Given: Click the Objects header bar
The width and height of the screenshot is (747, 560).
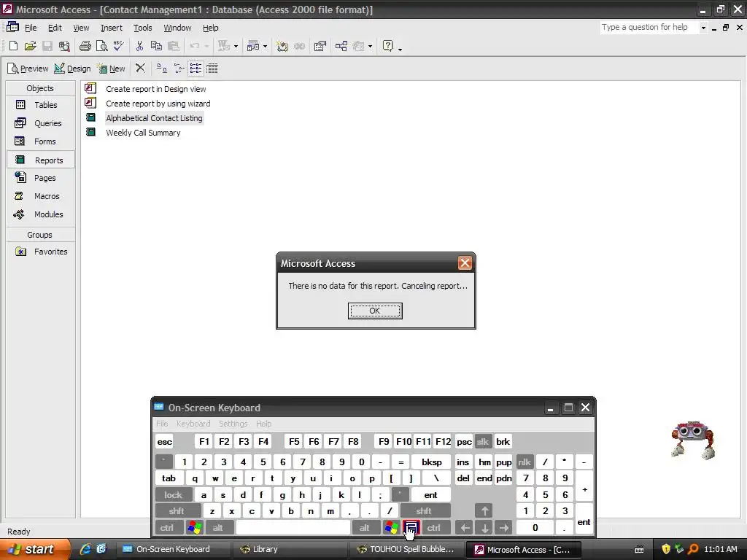Looking at the screenshot, I should point(41,88).
